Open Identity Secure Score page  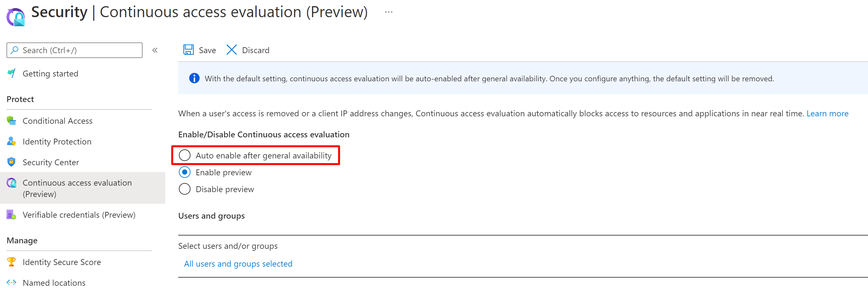click(62, 262)
